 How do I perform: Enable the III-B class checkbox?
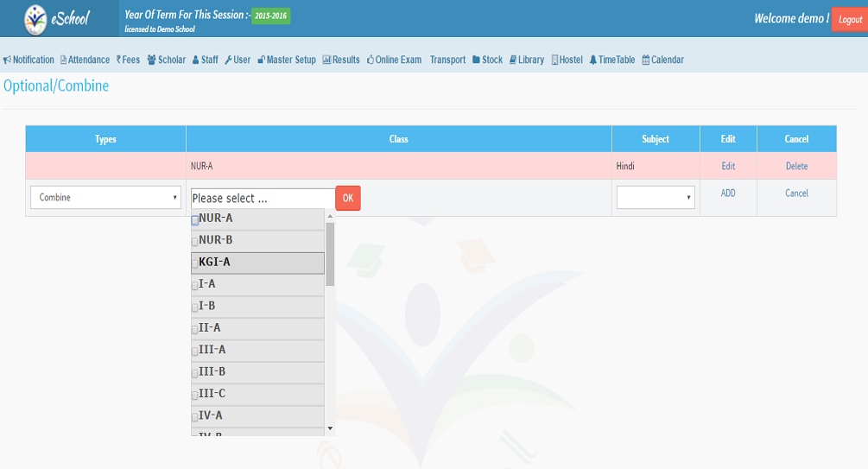pos(195,373)
